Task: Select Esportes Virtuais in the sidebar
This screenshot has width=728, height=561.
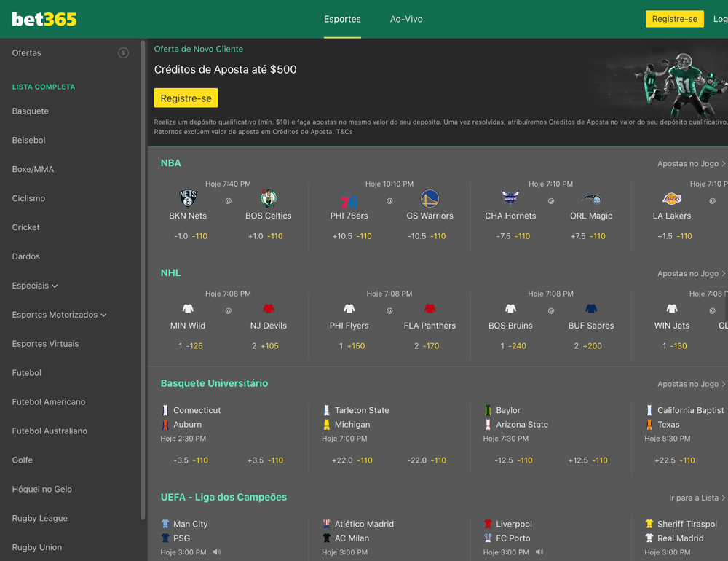Action: point(45,343)
